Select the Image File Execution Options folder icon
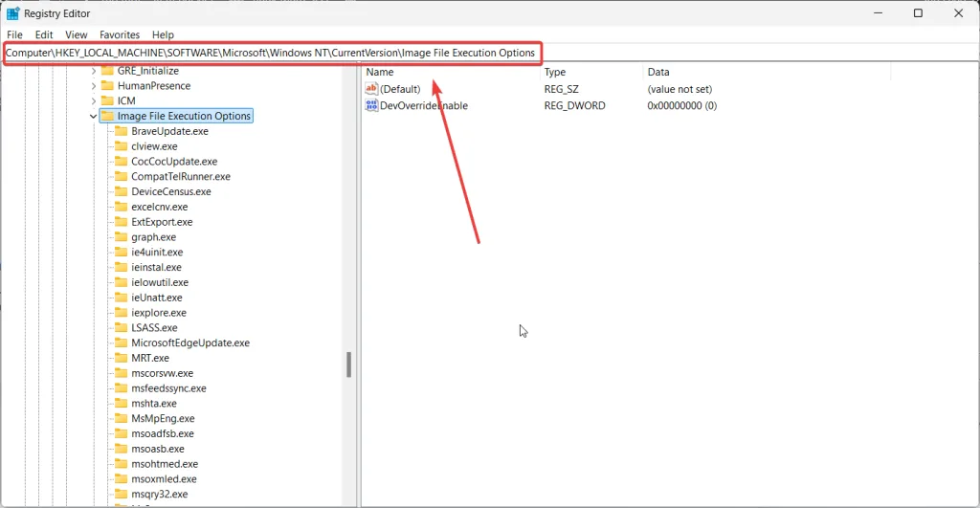 (107, 116)
